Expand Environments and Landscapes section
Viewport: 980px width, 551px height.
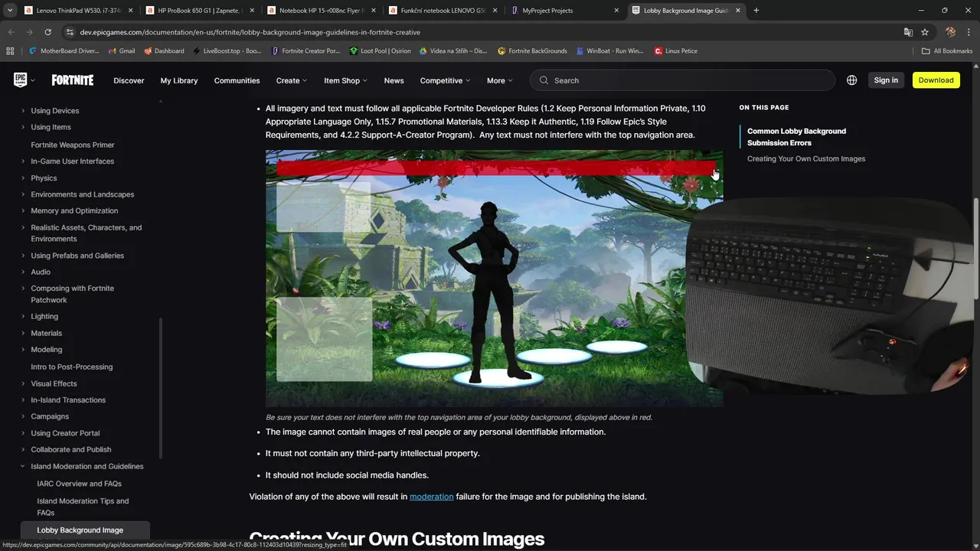[x=23, y=194]
